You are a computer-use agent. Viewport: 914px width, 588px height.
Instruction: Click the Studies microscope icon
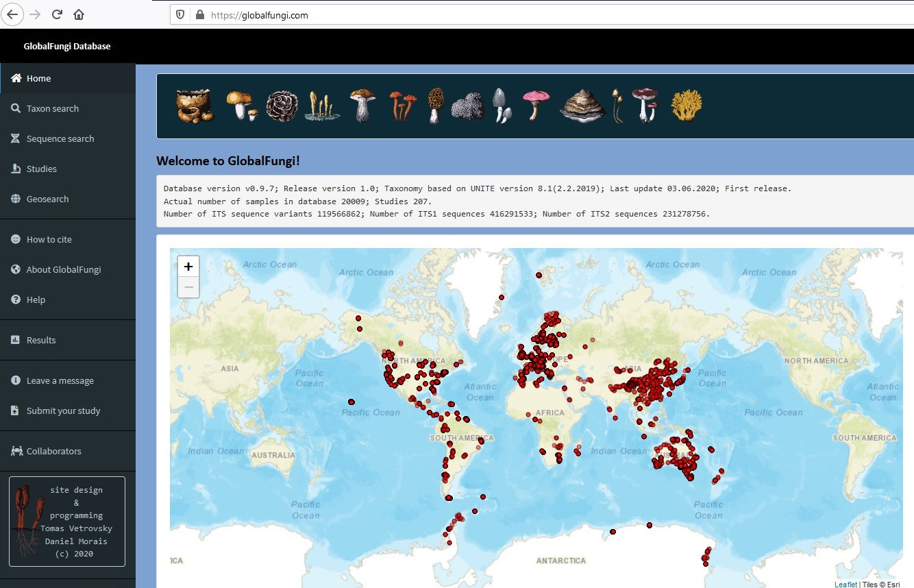(15, 169)
